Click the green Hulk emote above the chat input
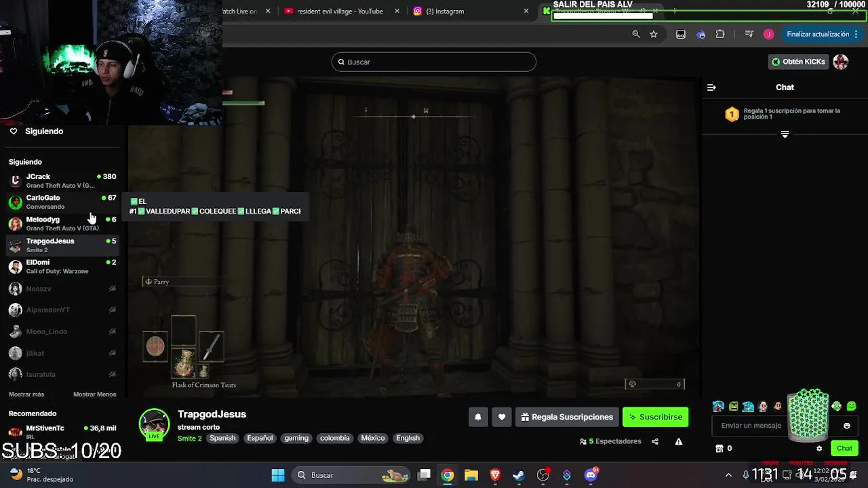Viewport: 868px width, 488px height. pos(734,407)
